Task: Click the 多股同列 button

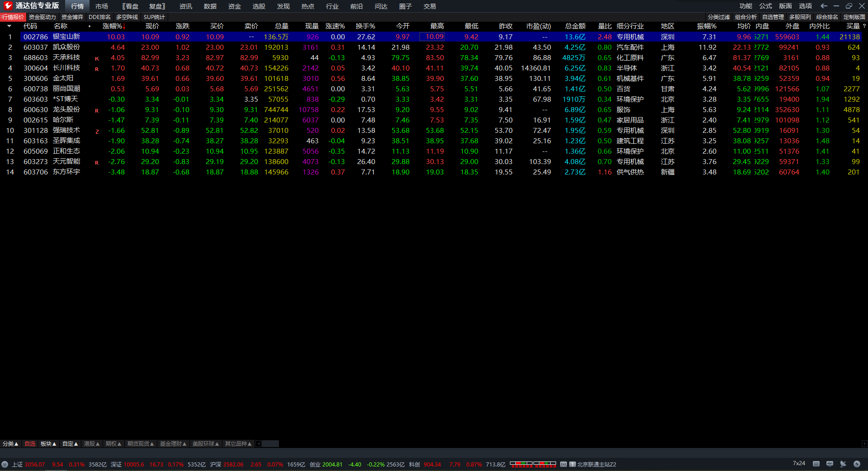Action: (800, 17)
